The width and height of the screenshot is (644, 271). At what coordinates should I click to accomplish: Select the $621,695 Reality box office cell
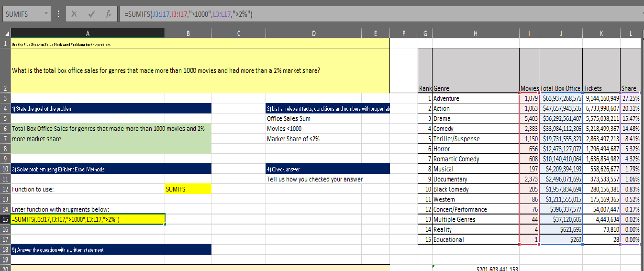[562, 229]
